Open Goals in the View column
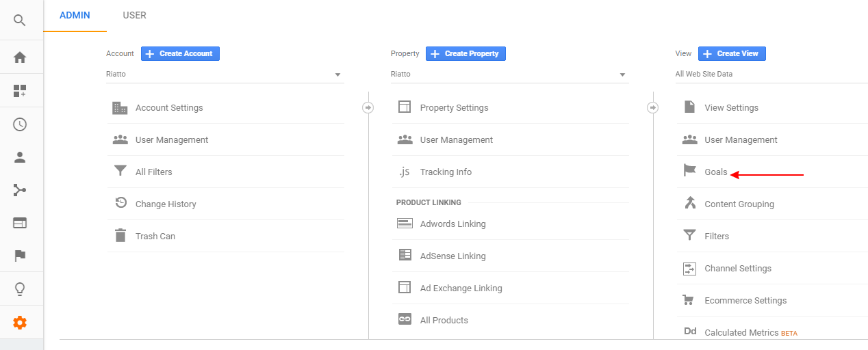This screenshot has height=350, width=868. tap(716, 172)
